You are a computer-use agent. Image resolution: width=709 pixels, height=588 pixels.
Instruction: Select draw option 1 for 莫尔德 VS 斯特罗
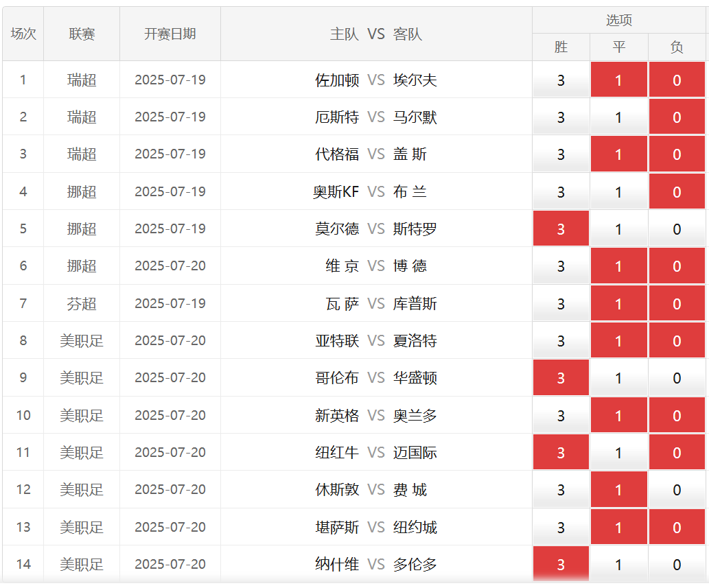(x=618, y=228)
